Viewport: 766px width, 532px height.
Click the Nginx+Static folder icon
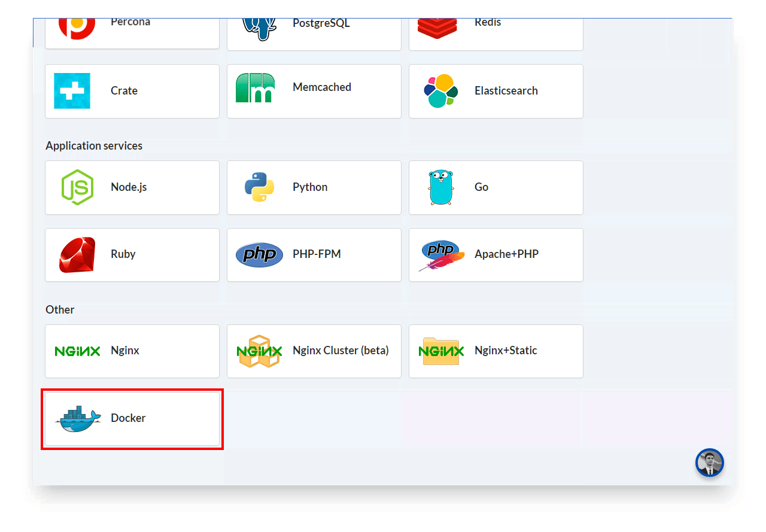point(441,351)
